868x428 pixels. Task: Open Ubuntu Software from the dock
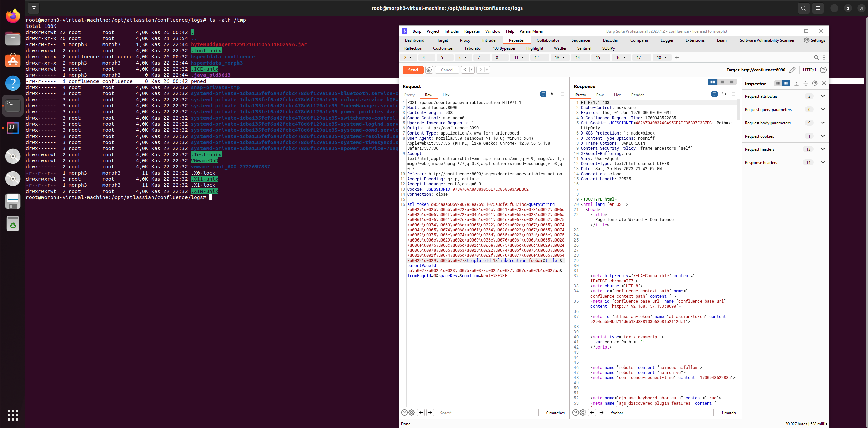tap(13, 61)
